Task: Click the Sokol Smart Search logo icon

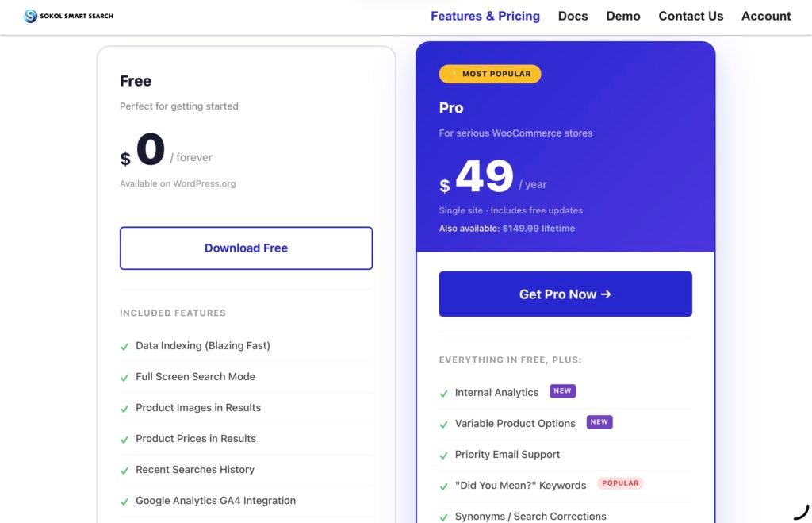Action: click(x=31, y=16)
